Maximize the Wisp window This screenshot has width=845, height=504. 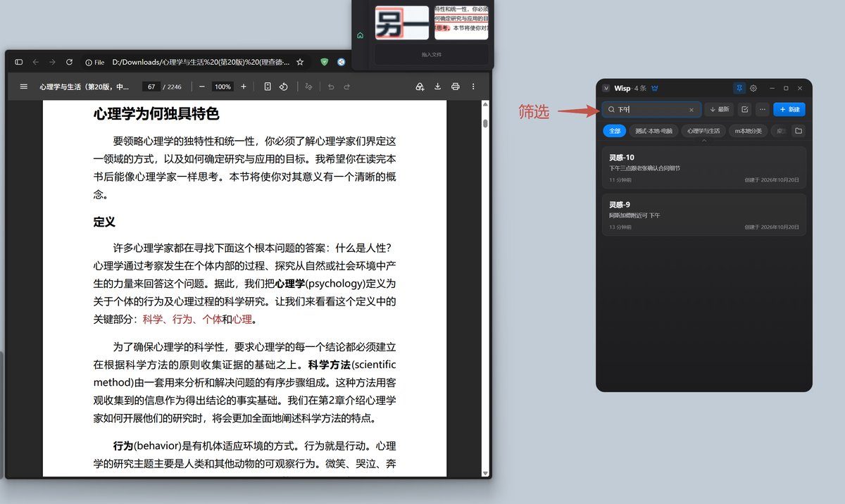coord(786,88)
